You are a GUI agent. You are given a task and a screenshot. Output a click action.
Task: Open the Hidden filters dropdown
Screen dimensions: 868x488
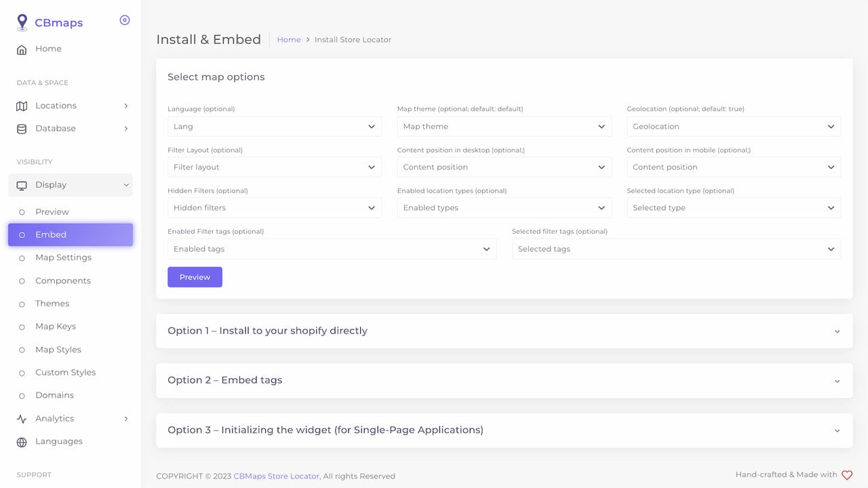275,207
